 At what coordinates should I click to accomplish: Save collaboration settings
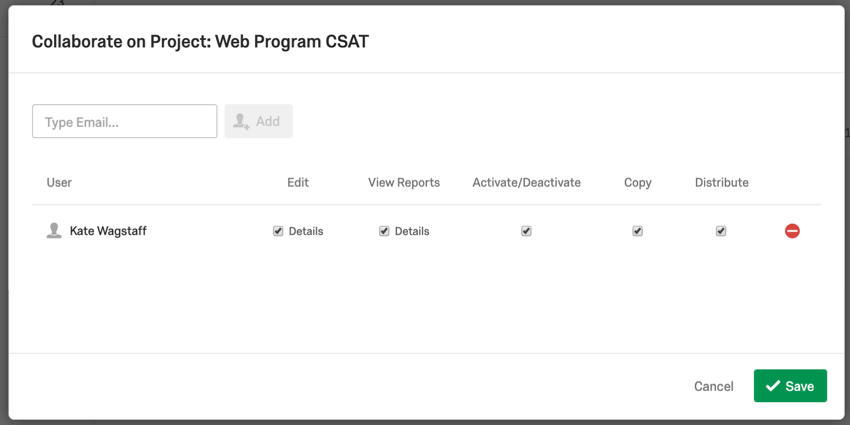coord(790,386)
